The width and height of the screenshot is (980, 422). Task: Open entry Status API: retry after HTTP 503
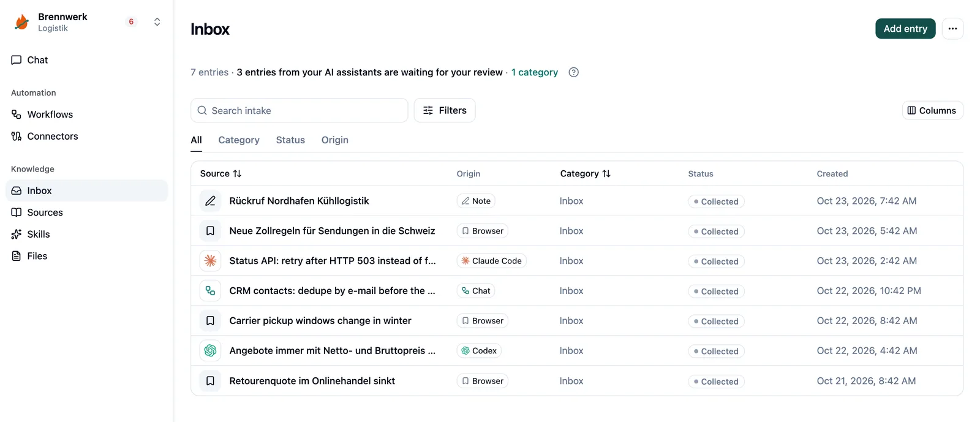tap(333, 261)
